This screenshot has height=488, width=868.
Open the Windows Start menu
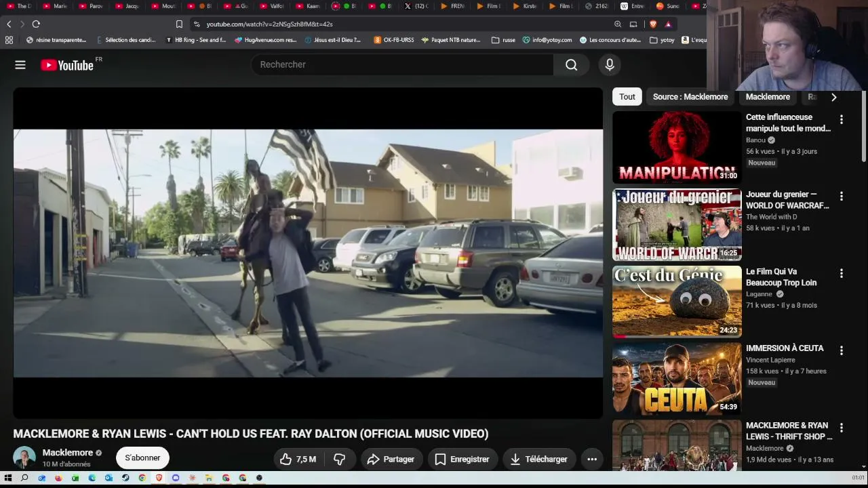(x=8, y=478)
